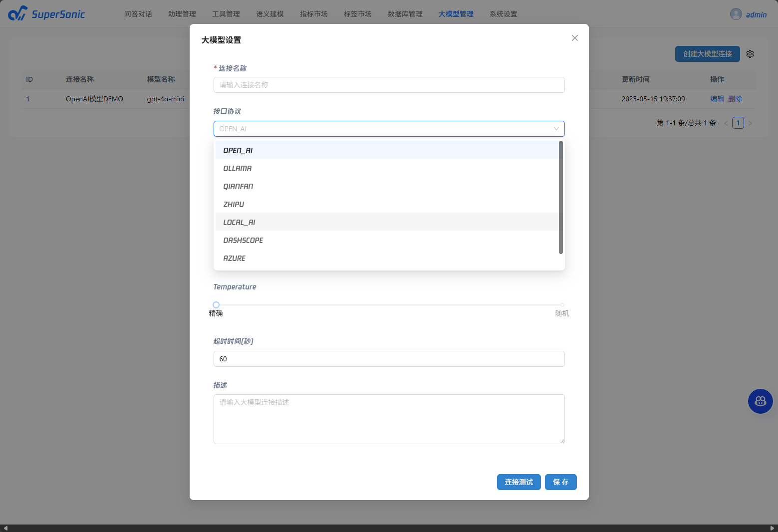The width and height of the screenshot is (778, 532).
Task: Go to 问答对话 menu
Action: 138,14
